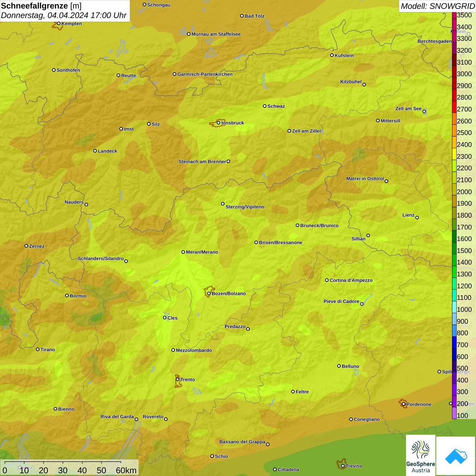
Task: Click the Sillian location dot
Action: [x=368, y=235]
